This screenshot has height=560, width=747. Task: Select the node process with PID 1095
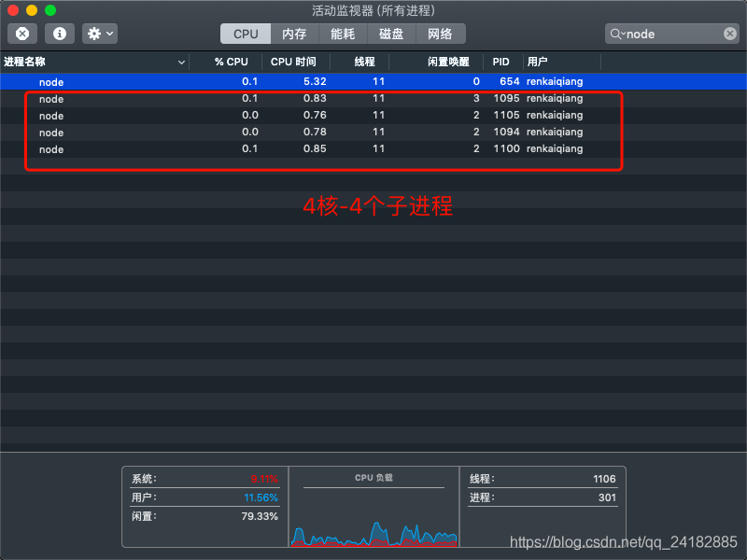click(x=373, y=99)
